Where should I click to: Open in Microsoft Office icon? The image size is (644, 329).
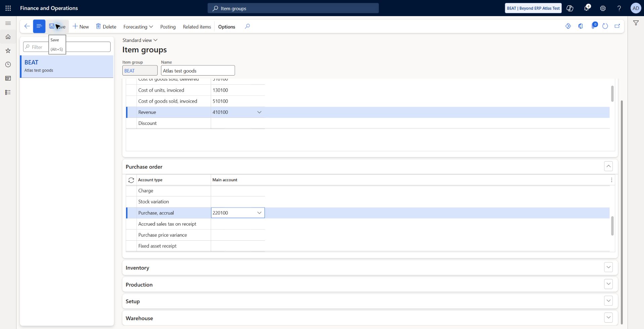point(580,26)
